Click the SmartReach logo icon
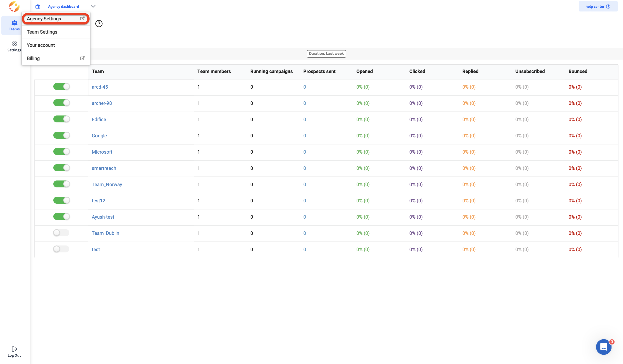 pos(14,7)
